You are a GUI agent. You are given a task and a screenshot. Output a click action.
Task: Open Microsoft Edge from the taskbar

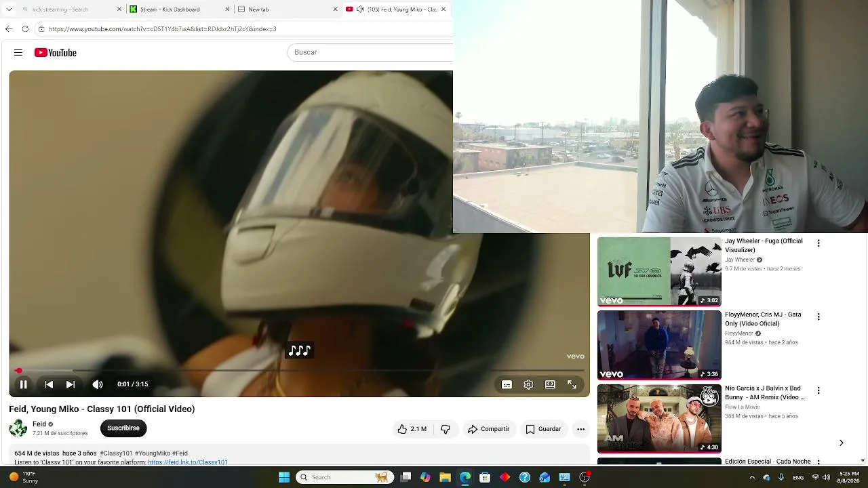[465, 477]
